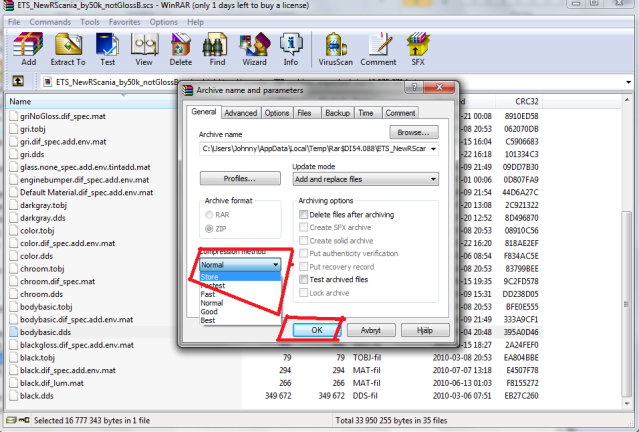The image size is (639, 432).
Task: Choose Fast compression method
Action: (x=240, y=294)
